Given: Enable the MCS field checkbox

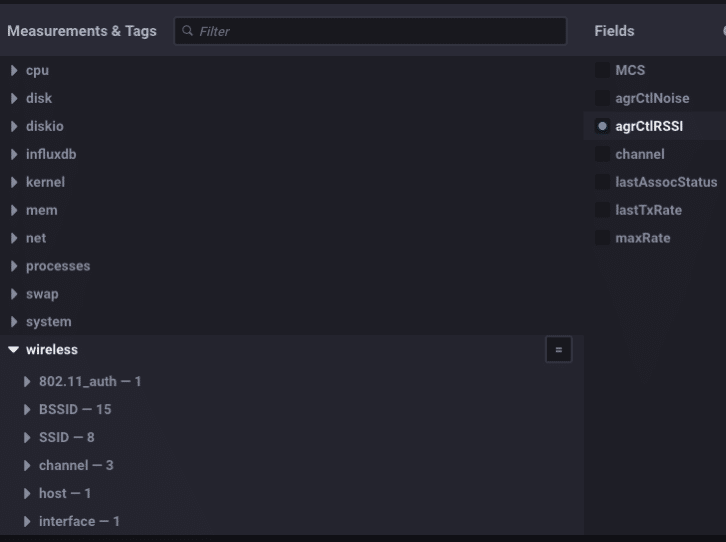Looking at the screenshot, I should click(602, 70).
